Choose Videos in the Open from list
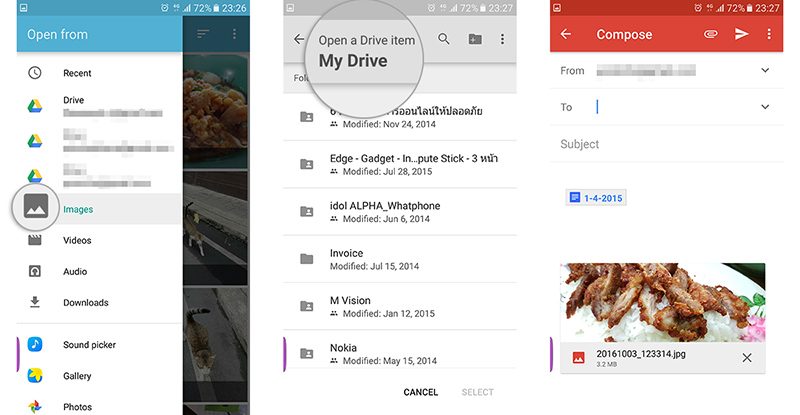The width and height of the screenshot is (800, 415). coord(77,240)
